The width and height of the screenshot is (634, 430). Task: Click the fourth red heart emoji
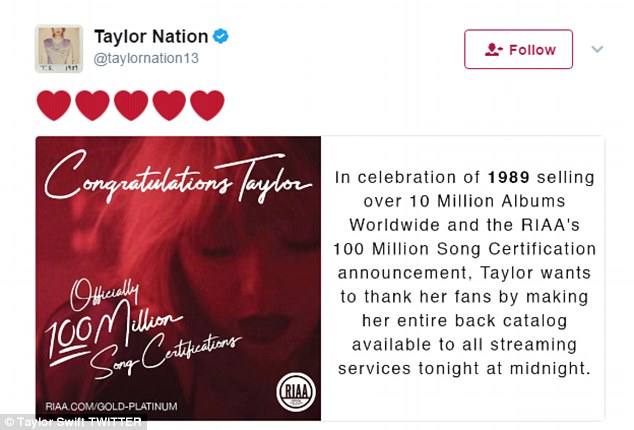169,105
